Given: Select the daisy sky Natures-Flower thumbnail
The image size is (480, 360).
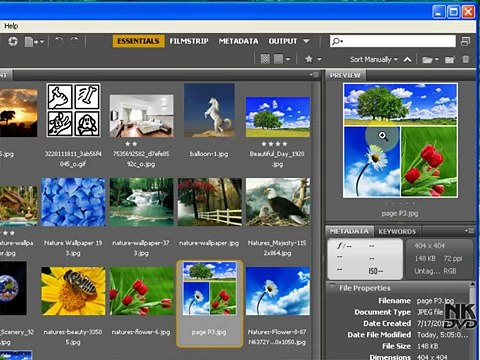Looking at the screenshot, I should [x=278, y=291].
